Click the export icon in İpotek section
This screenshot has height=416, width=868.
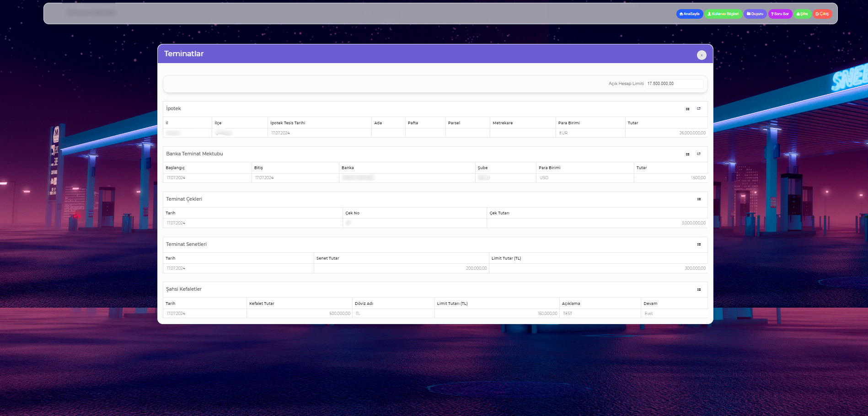[x=699, y=109]
